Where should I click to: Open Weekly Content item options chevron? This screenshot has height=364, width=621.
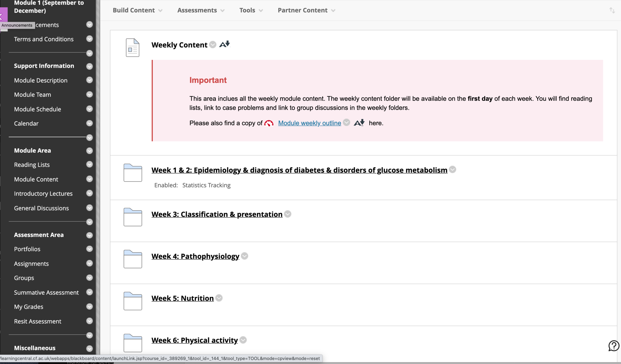point(213,44)
